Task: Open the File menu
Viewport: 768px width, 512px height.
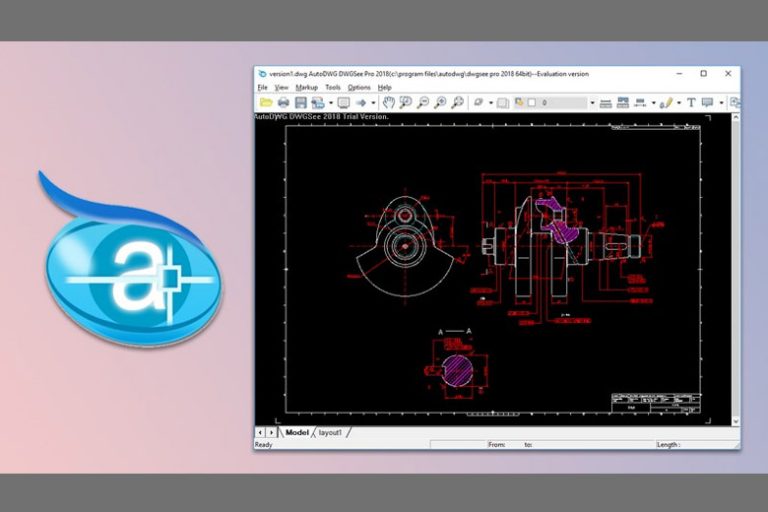Action: [x=263, y=87]
